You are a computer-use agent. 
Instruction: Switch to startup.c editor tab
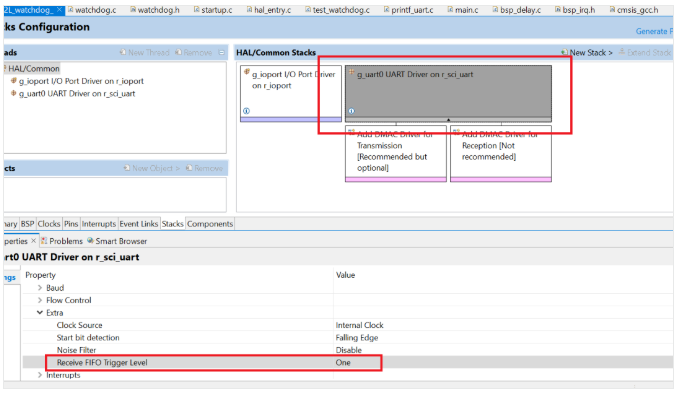213,10
